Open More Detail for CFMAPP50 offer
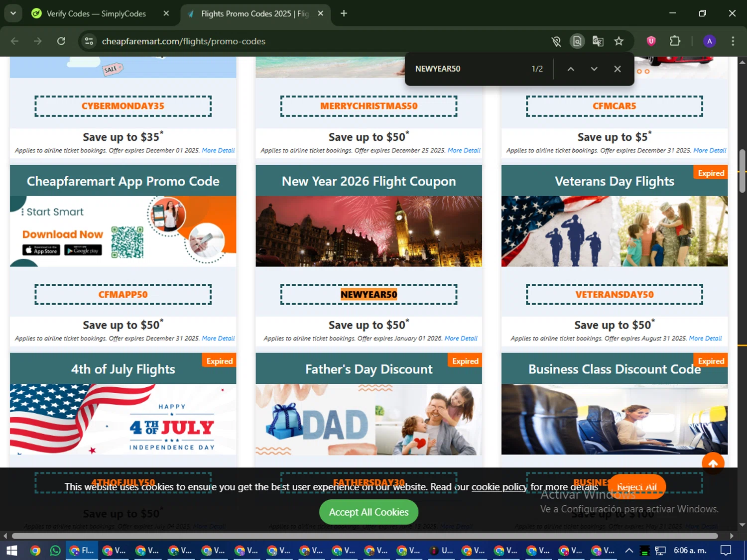747x560 pixels. (x=218, y=338)
